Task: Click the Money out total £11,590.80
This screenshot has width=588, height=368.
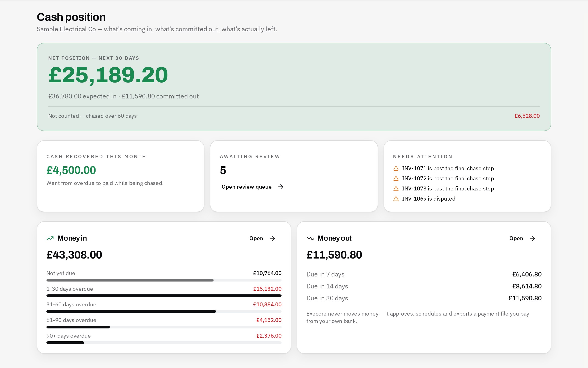Action: 334,255
